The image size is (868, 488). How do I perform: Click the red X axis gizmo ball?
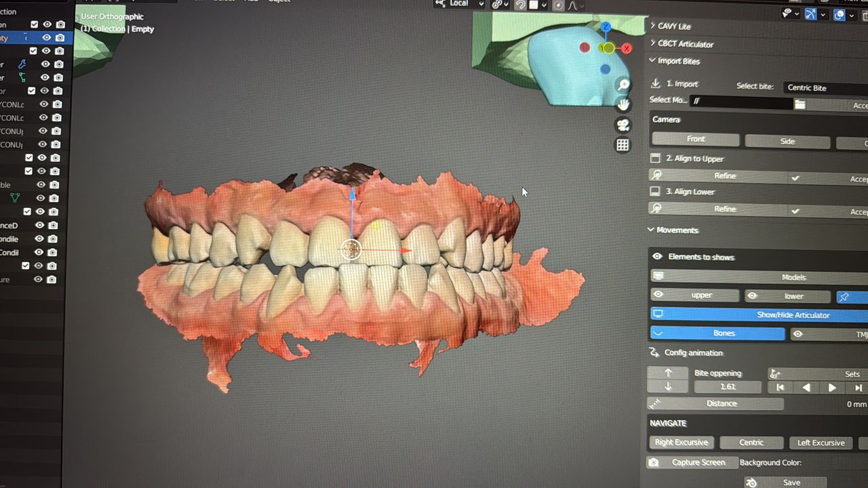(627, 48)
